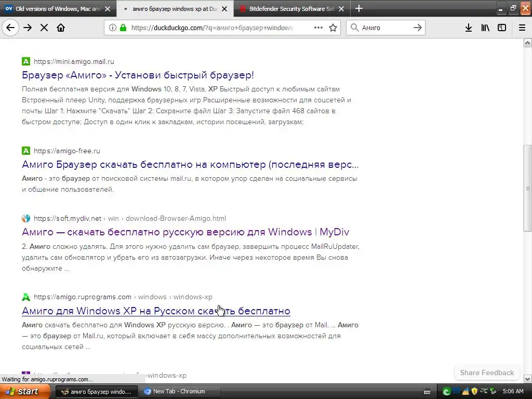This screenshot has width=532, height=399.
Task: Close the амиго браузер search tab
Action: point(224,9)
